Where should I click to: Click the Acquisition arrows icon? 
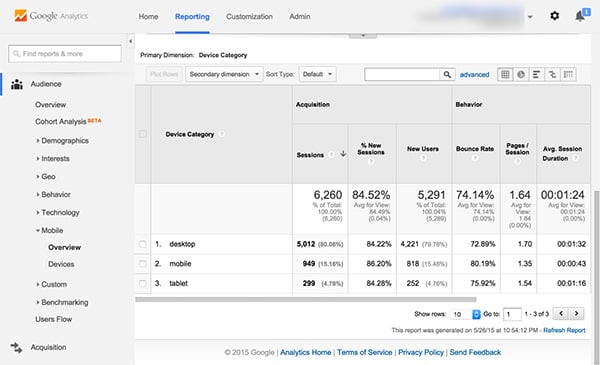[16, 347]
